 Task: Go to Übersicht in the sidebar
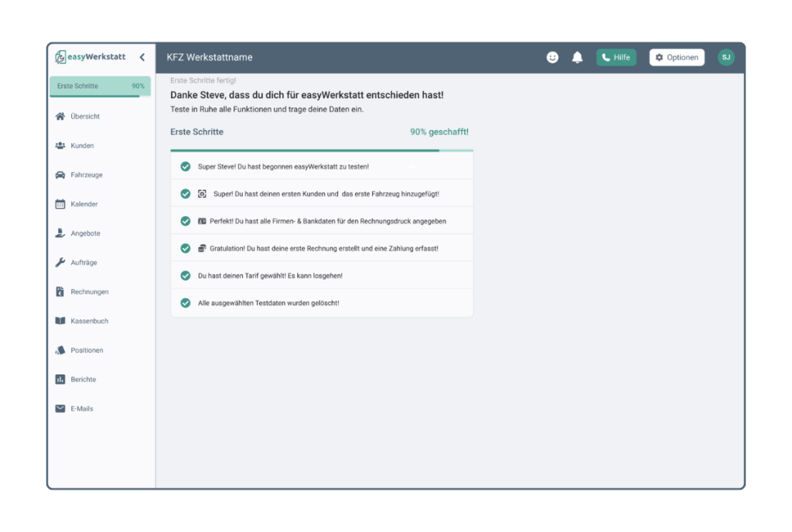tap(85, 117)
